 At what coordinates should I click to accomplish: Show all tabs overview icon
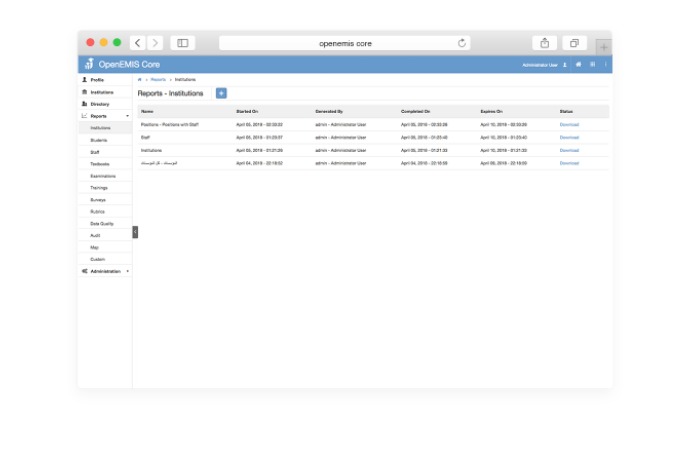[574, 43]
